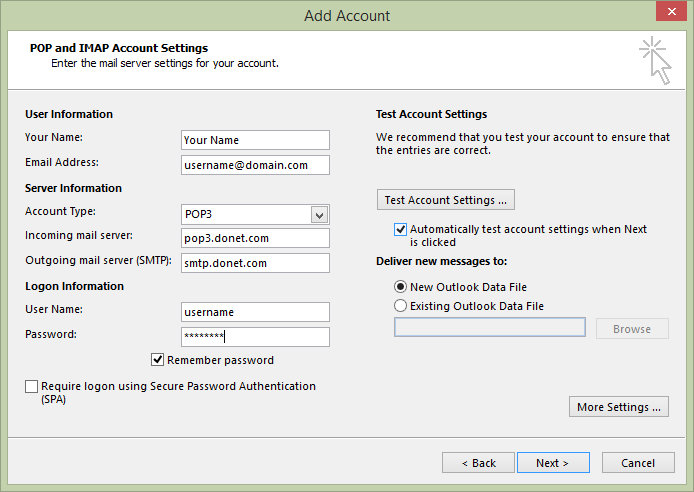Click the 'Outgoing mail server (SMTP):' label
Viewport: 694px width, 492px height.
98,260
